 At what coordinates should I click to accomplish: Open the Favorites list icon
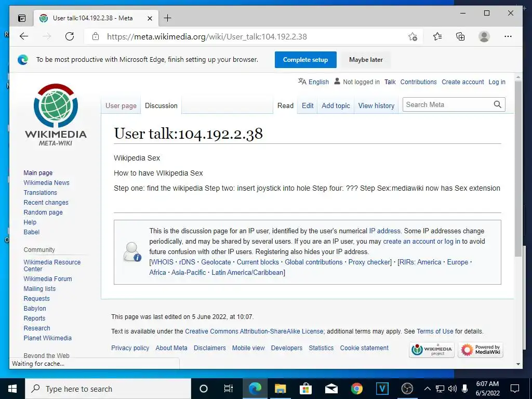pos(437,36)
